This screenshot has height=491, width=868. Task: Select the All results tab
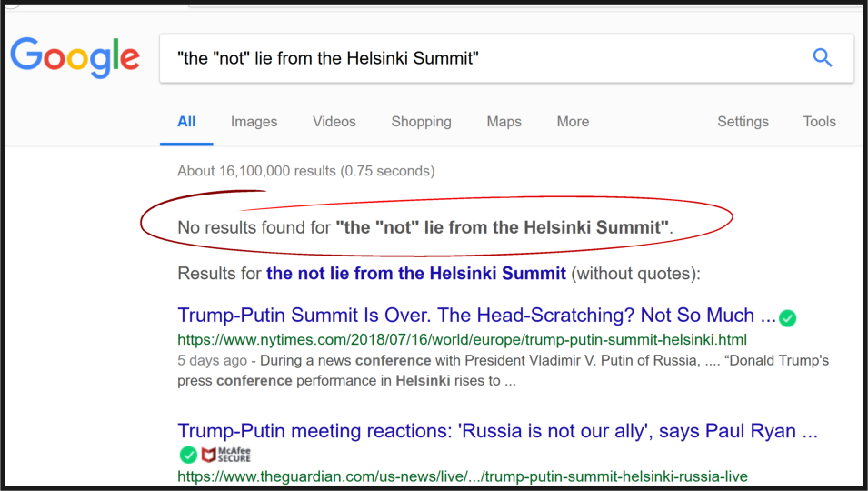[x=186, y=122]
